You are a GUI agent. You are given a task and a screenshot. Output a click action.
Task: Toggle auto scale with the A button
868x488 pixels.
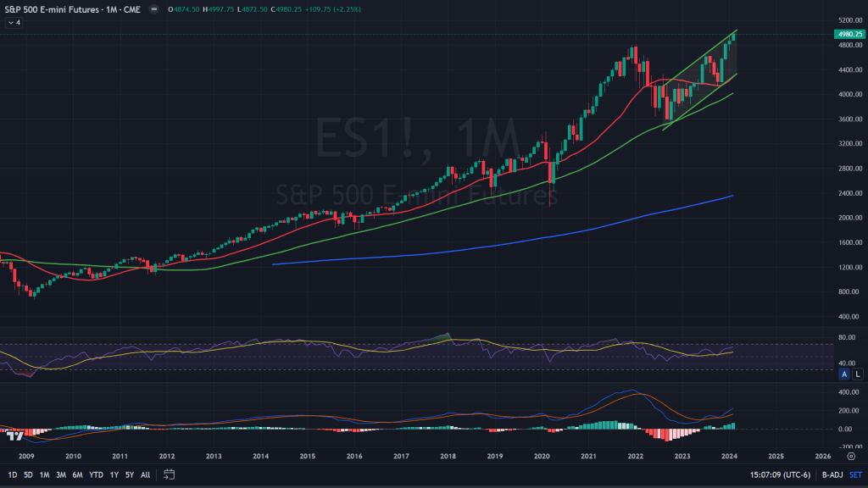[845, 374]
